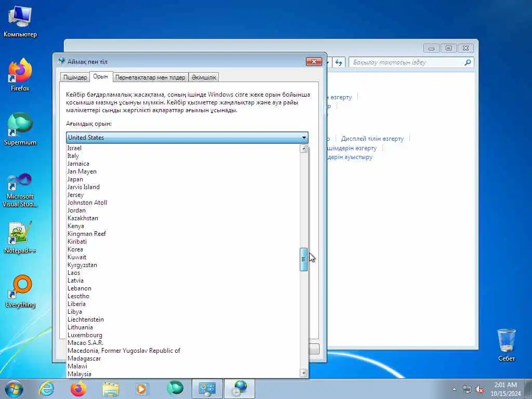Open the Себет recycle bin

pos(507,345)
